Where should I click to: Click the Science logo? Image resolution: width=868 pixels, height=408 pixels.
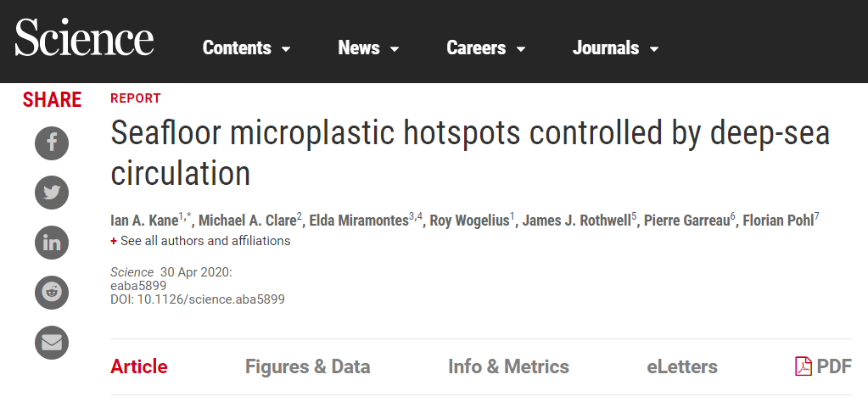point(84,41)
